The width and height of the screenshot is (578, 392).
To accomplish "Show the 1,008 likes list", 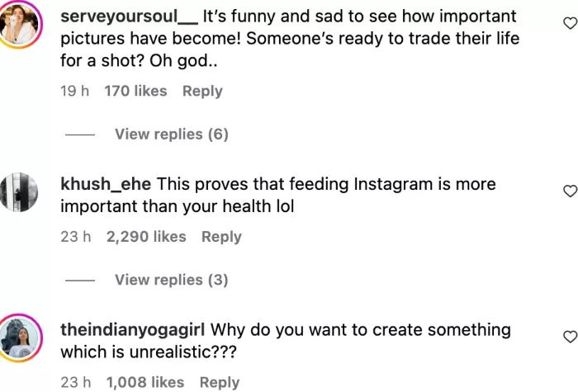I will pyautogui.click(x=145, y=382).
